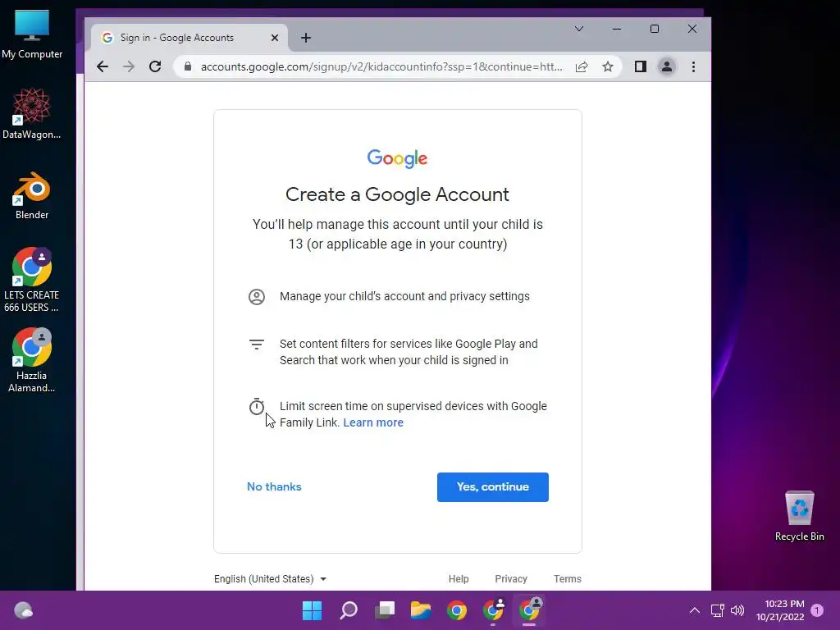Open the Terms footer link
Viewport: 840px width, 630px height.
tap(568, 578)
